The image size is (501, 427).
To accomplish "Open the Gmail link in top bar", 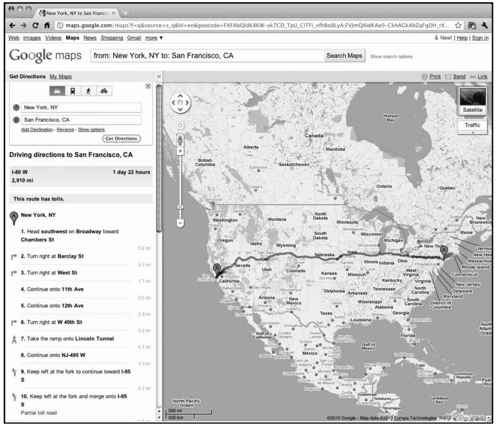I will point(134,38).
